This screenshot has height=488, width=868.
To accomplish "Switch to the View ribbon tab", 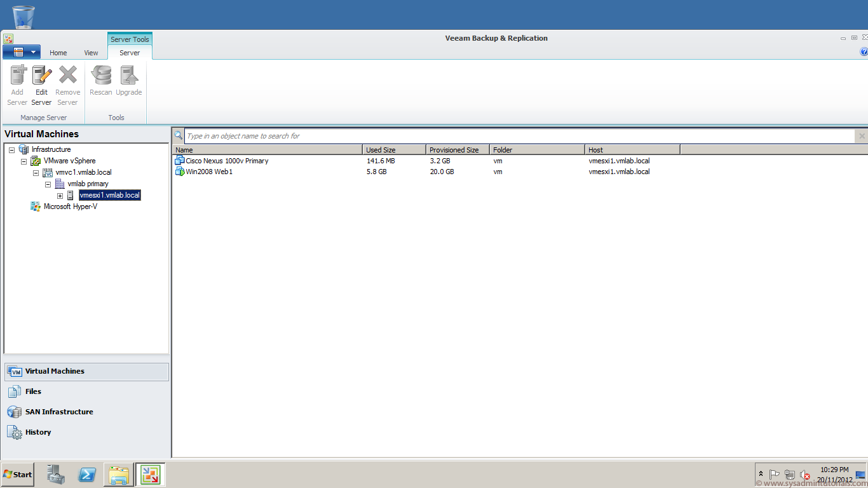I will (x=92, y=53).
